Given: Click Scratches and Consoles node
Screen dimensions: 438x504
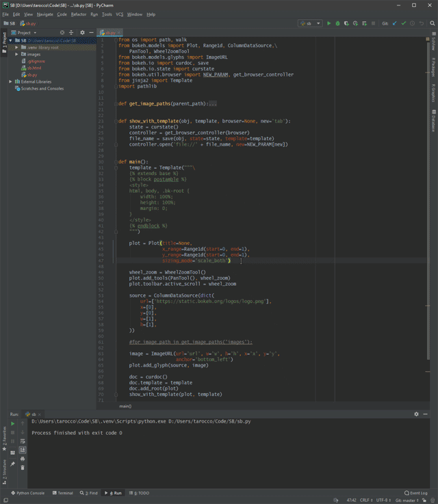Looking at the screenshot, I should click(42, 88).
